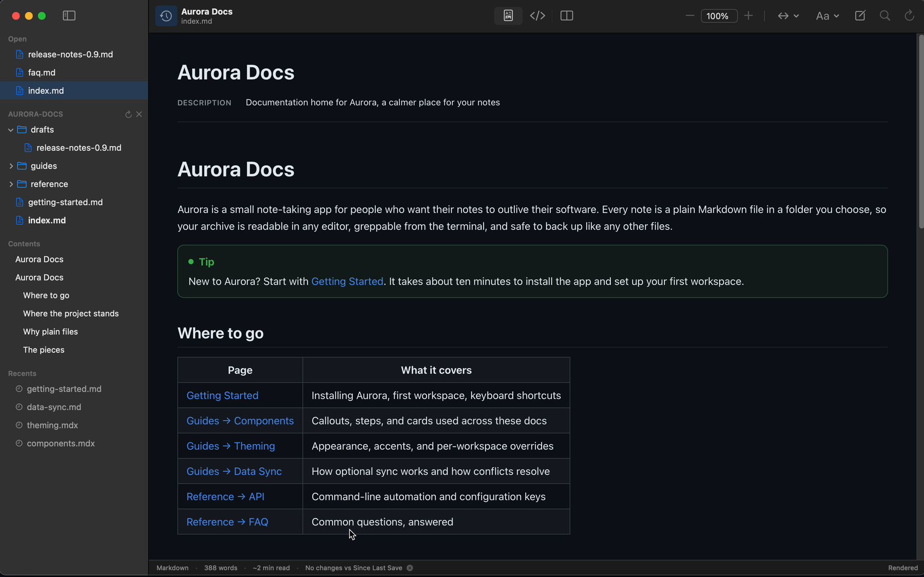Open Reference → FAQ link
The width and height of the screenshot is (924, 577).
click(227, 522)
